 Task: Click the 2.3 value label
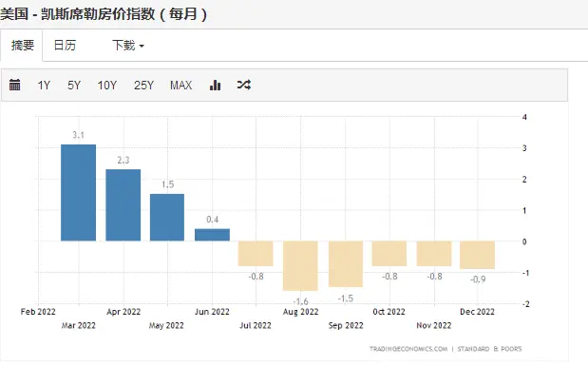click(x=123, y=161)
